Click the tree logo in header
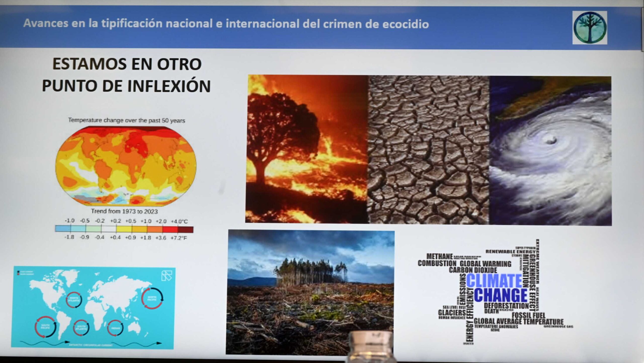Image resolution: width=644 pixels, height=363 pixels. tap(590, 28)
